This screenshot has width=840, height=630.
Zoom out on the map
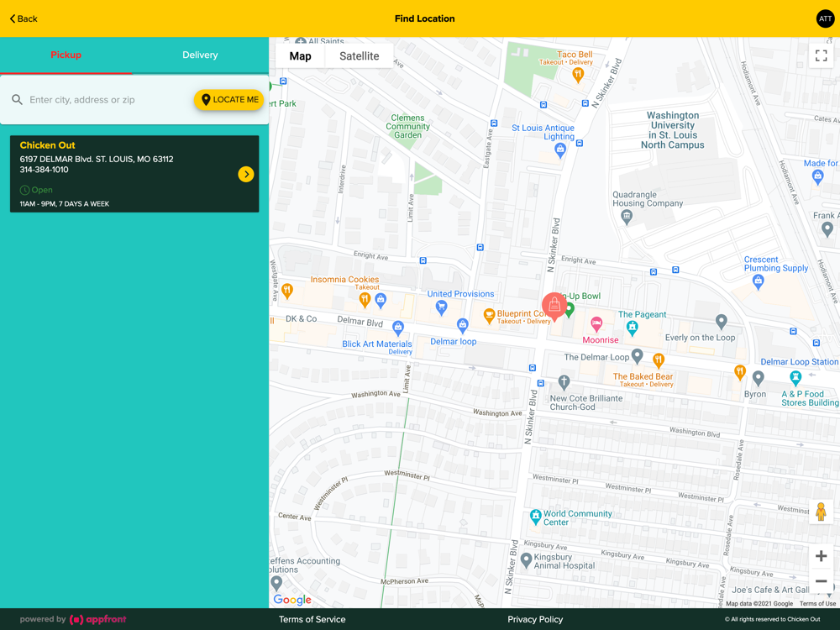821,580
